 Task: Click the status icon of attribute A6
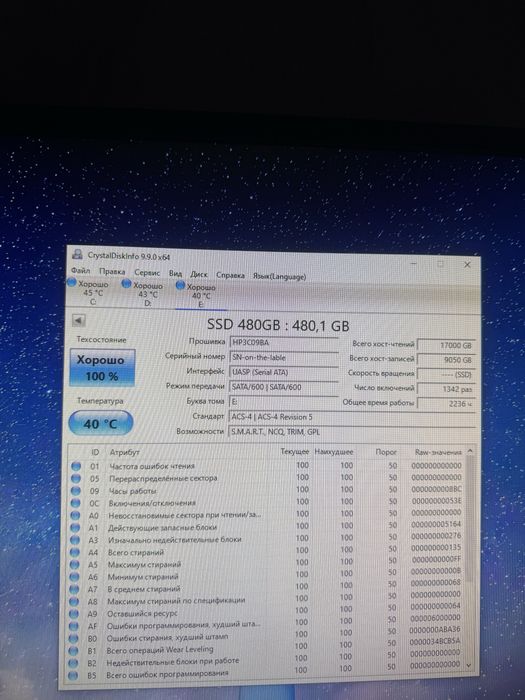[75, 577]
